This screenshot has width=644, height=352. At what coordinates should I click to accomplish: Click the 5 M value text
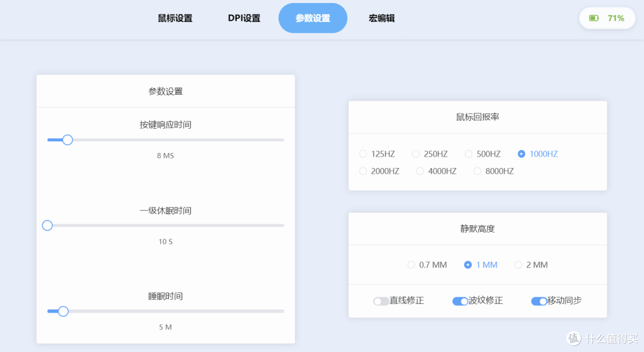[166, 327]
